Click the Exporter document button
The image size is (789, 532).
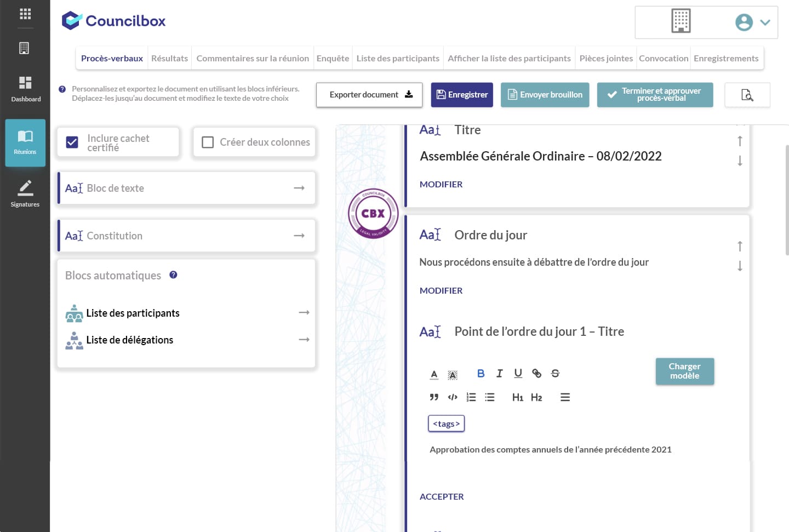(369, 95)
